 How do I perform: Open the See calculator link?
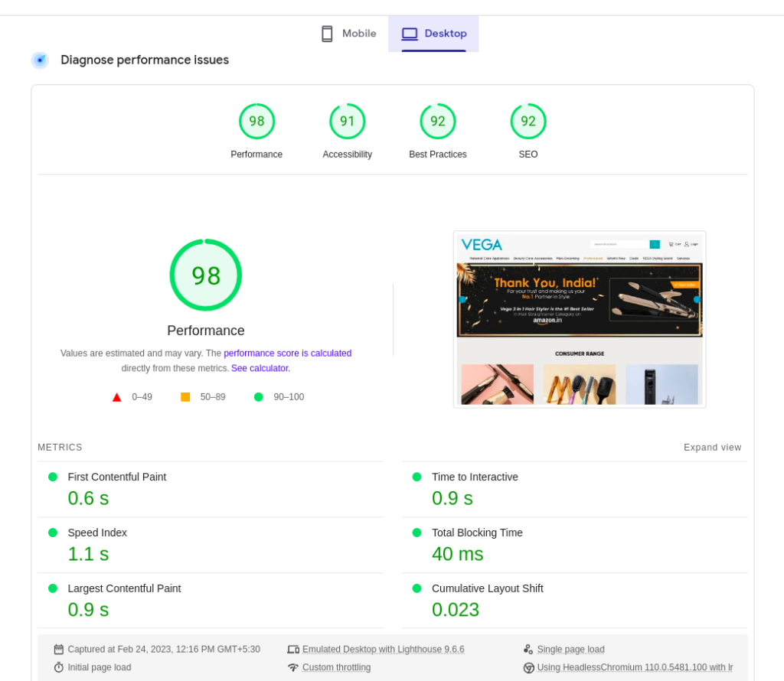point(260,367)
